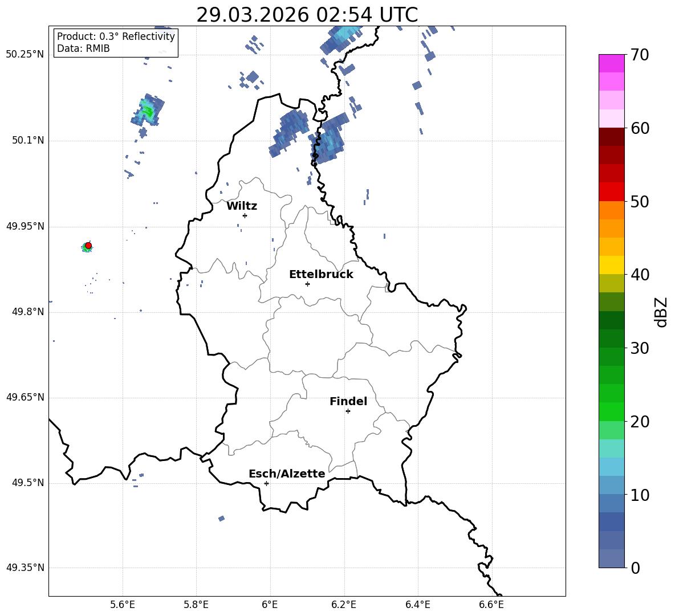
Task: Click the 10 value on the colorbar
Action: point(640,495)
